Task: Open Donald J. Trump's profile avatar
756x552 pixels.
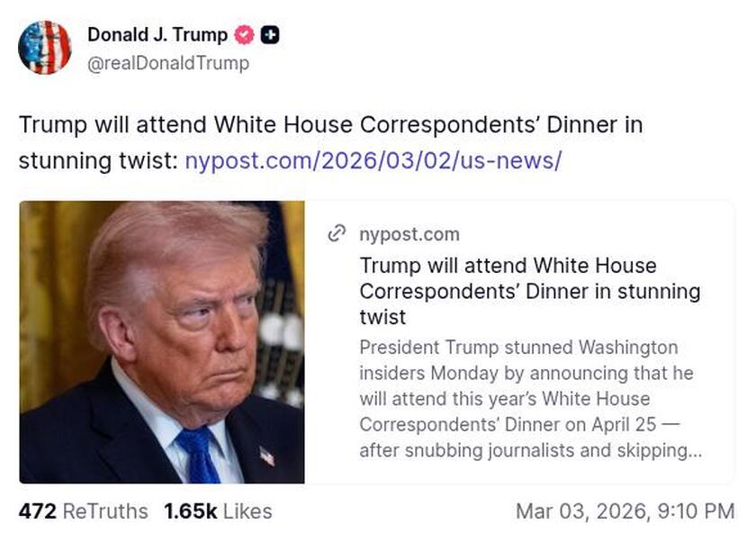Action: 46,45
